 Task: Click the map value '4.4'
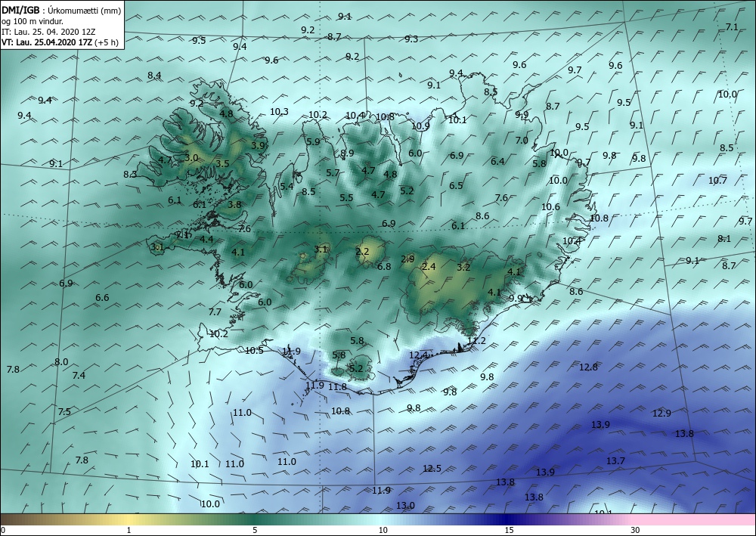click(x=207, y=239)
